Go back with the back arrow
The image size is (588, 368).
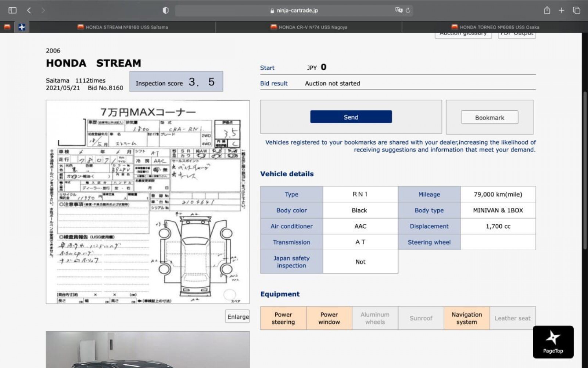tap(29, 10)
